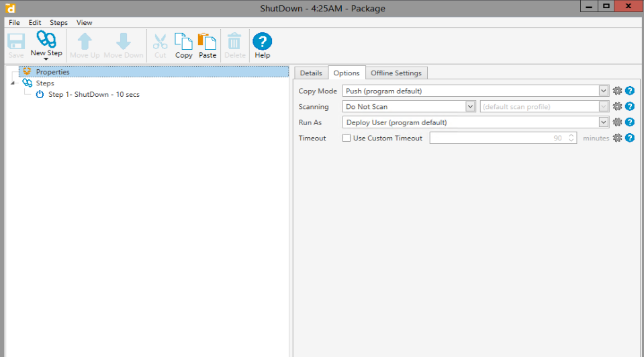Select the Properties tree item
The width and height of the screenshot is (644, 357).
click(x=52, y=72)
